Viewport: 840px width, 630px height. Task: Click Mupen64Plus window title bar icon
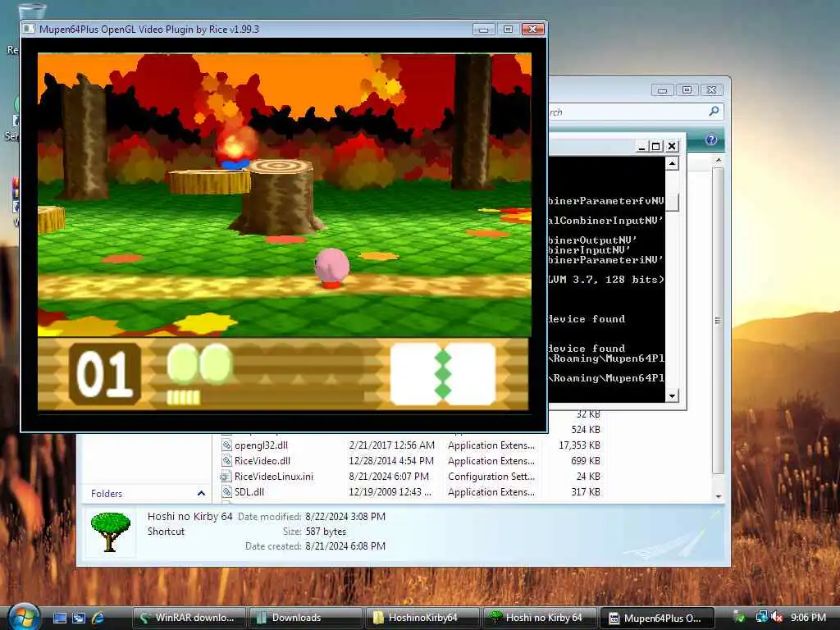(x=29, y=29)
